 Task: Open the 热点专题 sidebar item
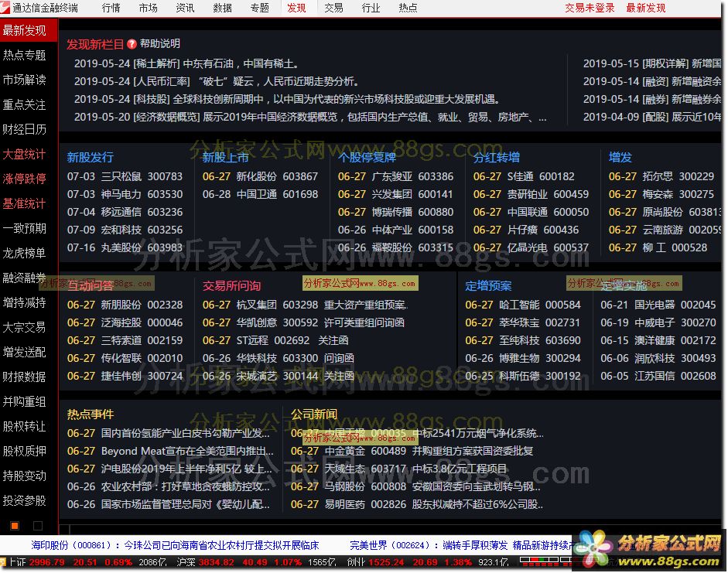[x=25, y=55]
